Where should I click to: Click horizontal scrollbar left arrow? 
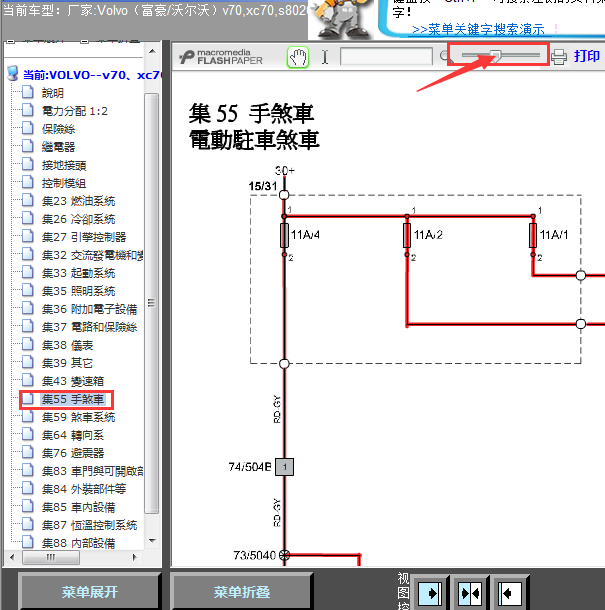tap(12, 557)
